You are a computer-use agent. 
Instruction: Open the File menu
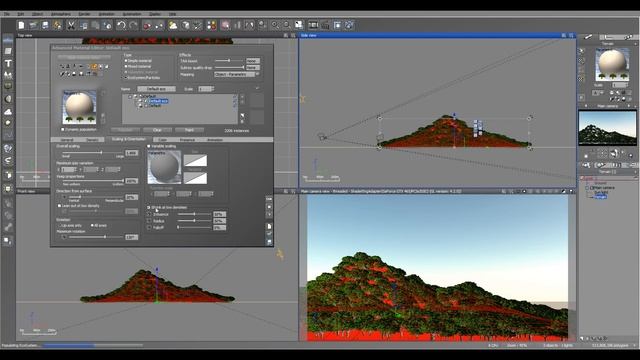tap(7, 14)
